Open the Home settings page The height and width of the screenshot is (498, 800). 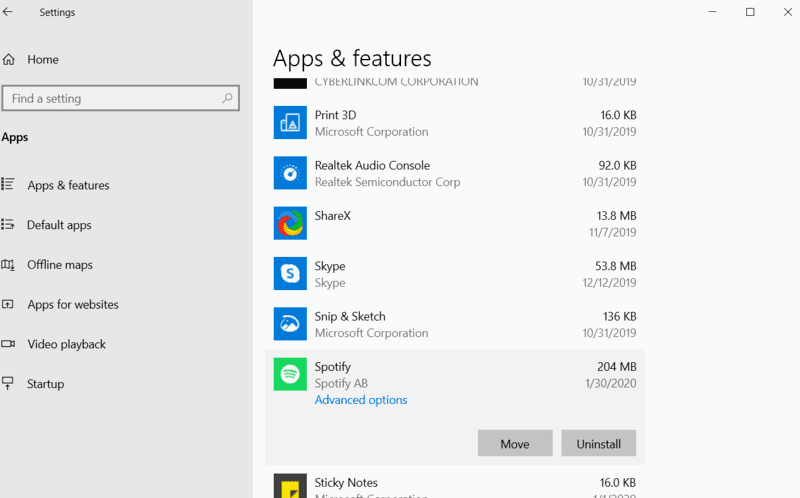(42, 60)
